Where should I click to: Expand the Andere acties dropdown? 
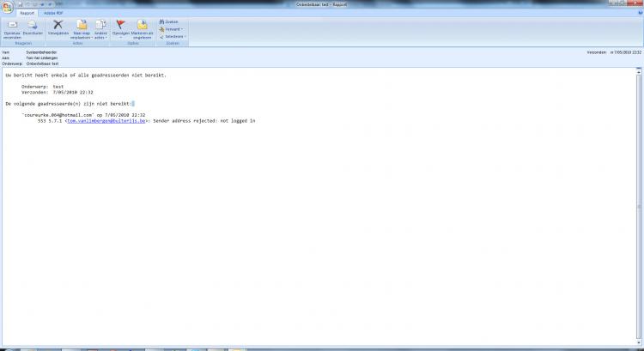[x=100, y=31]
